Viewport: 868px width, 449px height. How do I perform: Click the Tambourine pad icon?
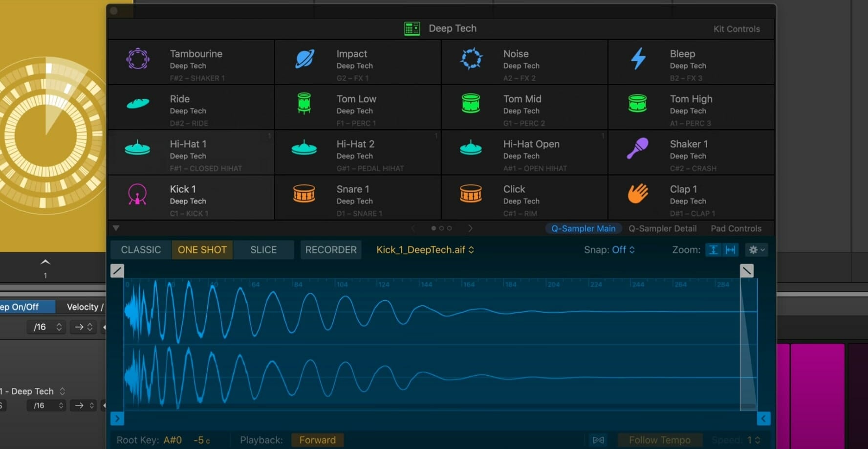(x=137, y=59)
